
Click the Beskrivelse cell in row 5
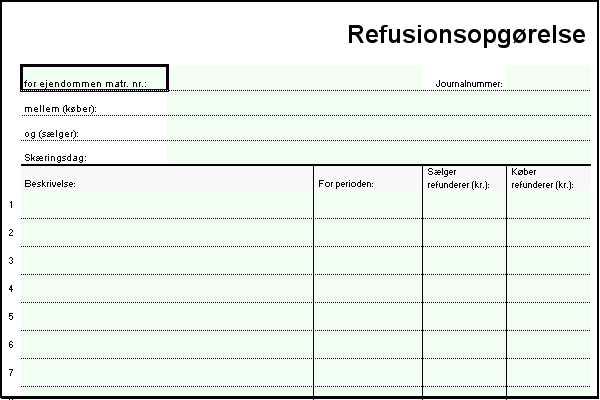coord(167,317)
